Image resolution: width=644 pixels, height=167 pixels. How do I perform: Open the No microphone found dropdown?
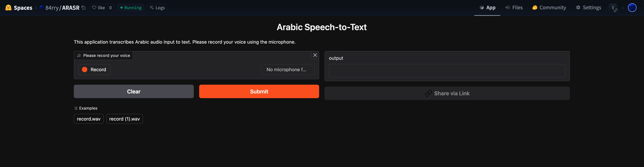pos(287,70)
